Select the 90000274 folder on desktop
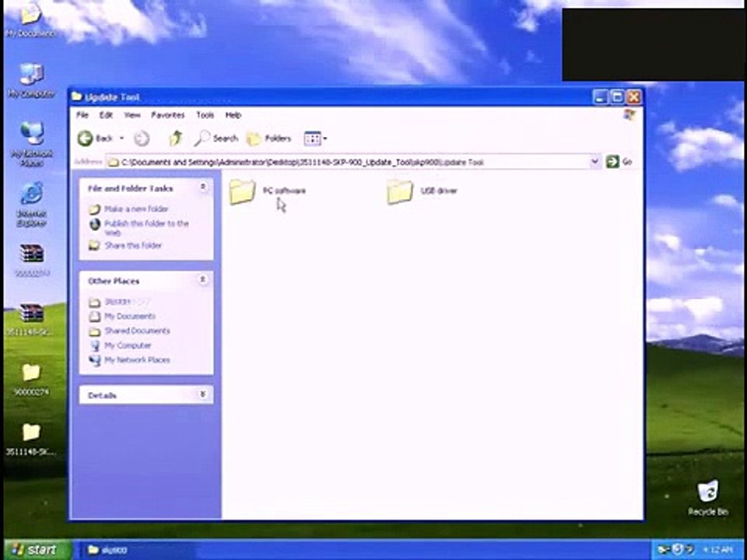The height and width of the screenshot is (560, 747). pyautogui.click(x=31, y=380)
